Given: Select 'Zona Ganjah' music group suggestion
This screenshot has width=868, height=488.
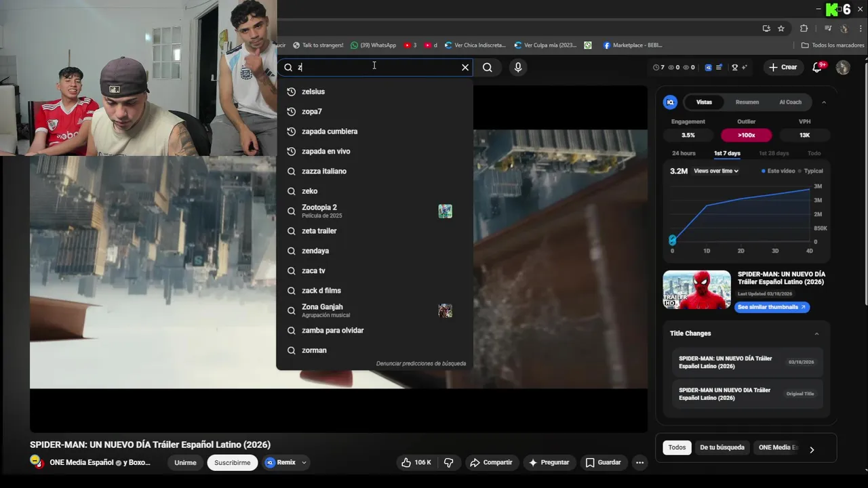Looking at the screenshot, I should click(374, 310).
